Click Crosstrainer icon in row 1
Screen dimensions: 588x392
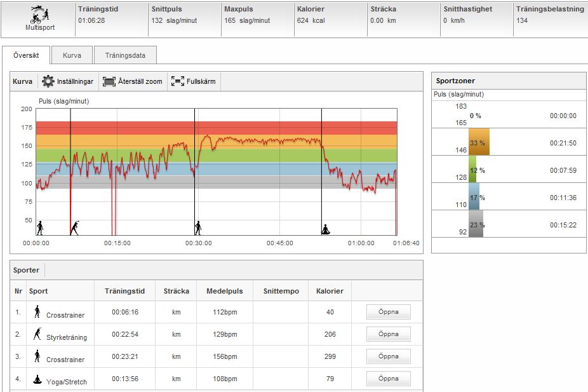point(37,311)
